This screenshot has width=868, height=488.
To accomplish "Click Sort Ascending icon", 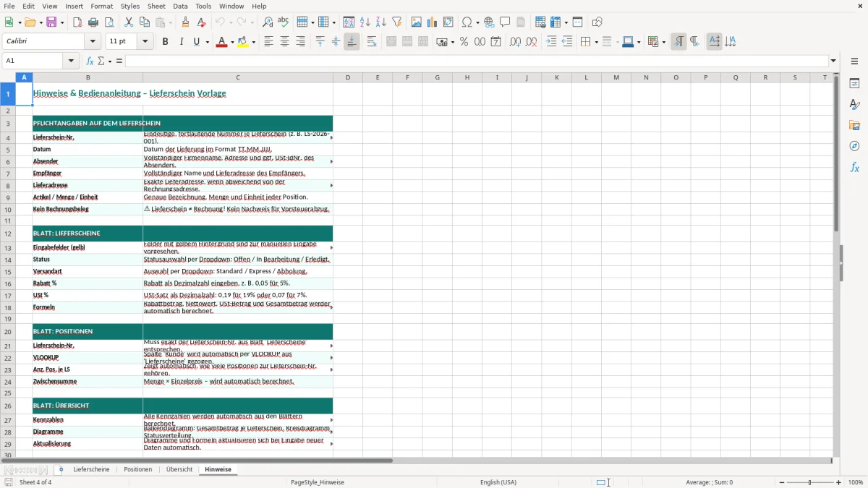I will point(365,22).
